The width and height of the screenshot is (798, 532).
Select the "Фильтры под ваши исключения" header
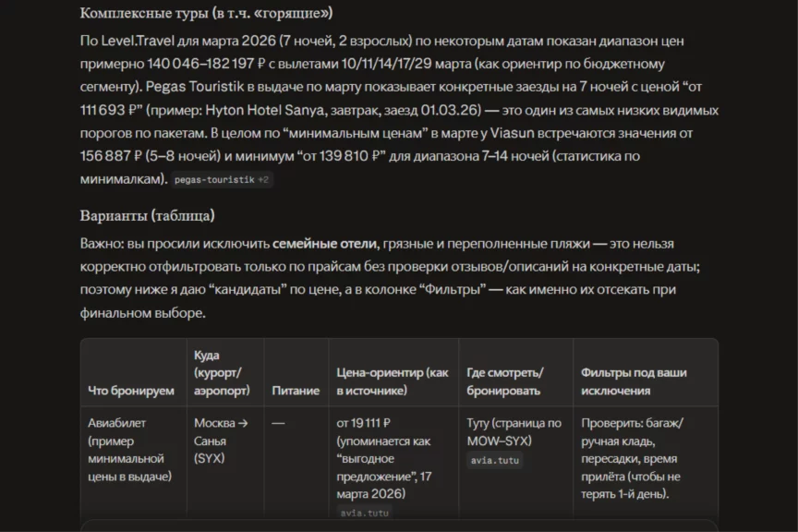point(634,381)
